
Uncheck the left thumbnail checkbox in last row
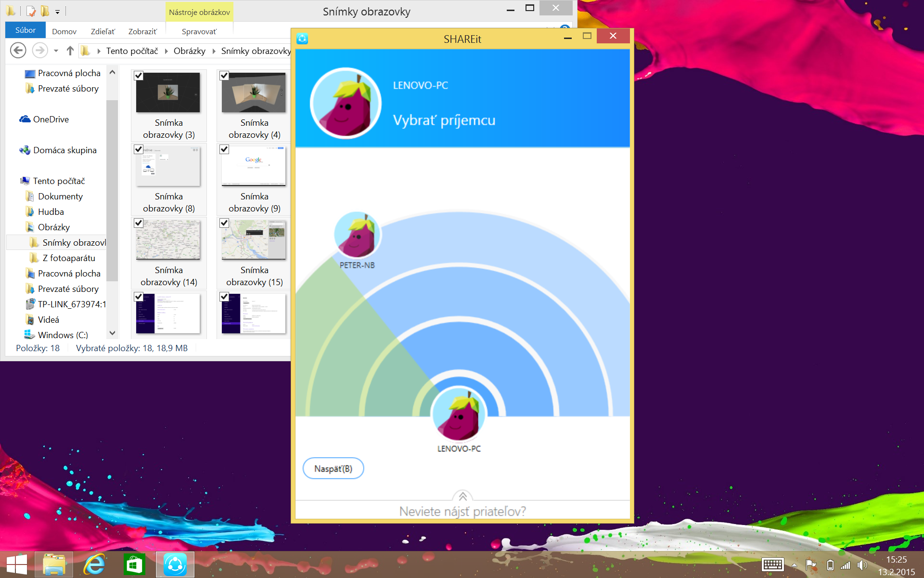(139, 297)
